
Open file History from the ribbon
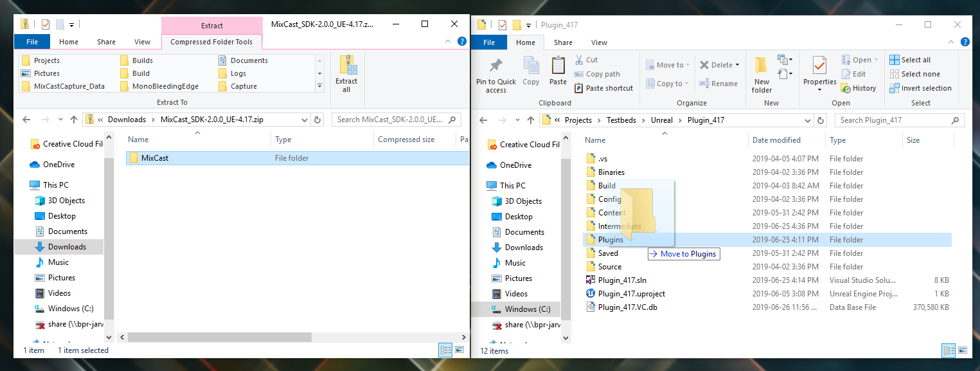click(859, 88)
